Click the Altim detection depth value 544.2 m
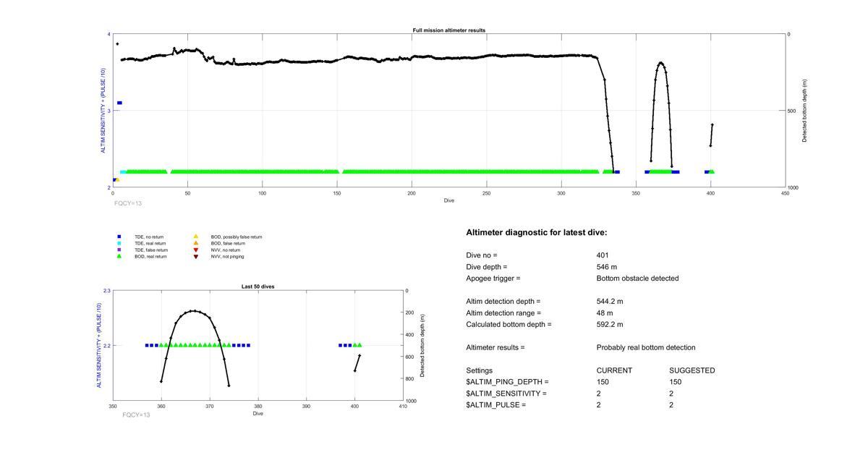Image resolution: width=868 pixels, height=450 pixels. (610, 302)
